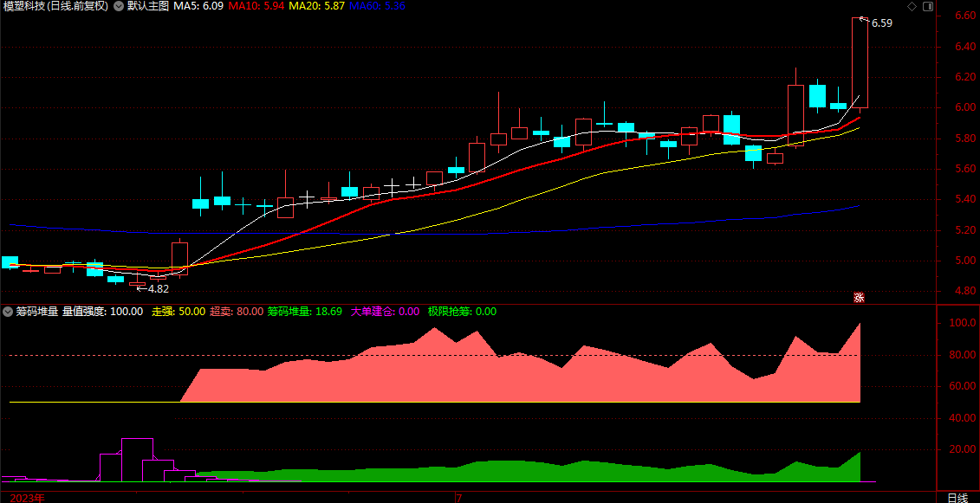Viewport: 980px width, 503px height.
Task: Expand the 筹码堆量 indicator dropdown arrow
Action: click(x=8, y=311)
